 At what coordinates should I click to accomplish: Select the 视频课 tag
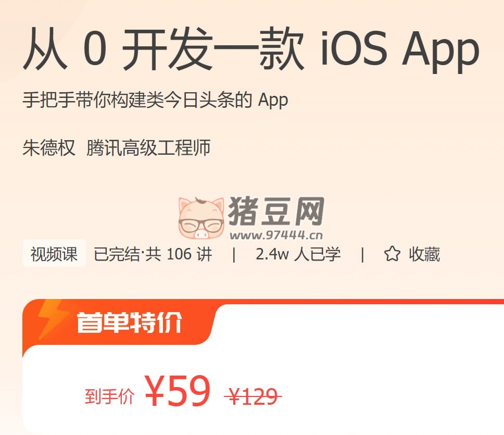(x=54, y=254)
